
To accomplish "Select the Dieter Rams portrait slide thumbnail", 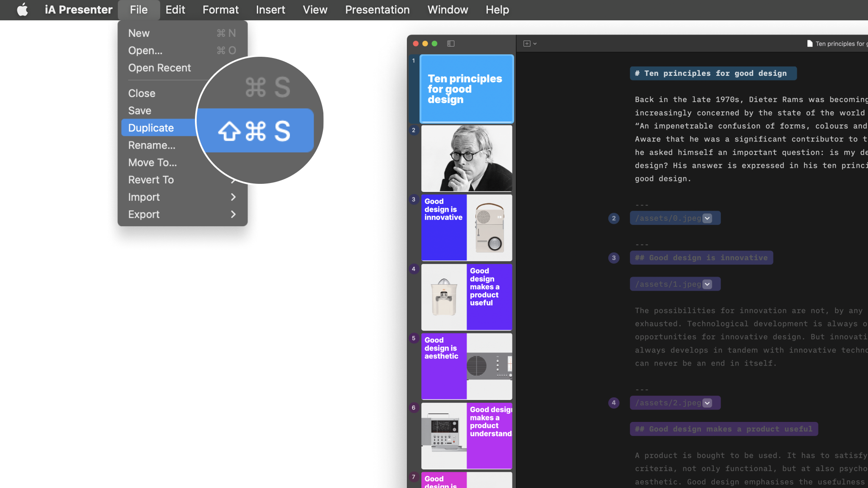I will tap(466, 158).
